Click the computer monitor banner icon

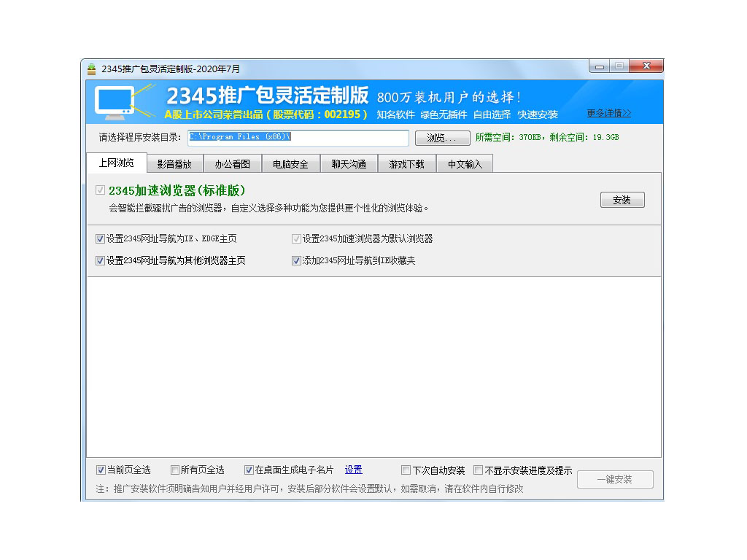point(115,102)
